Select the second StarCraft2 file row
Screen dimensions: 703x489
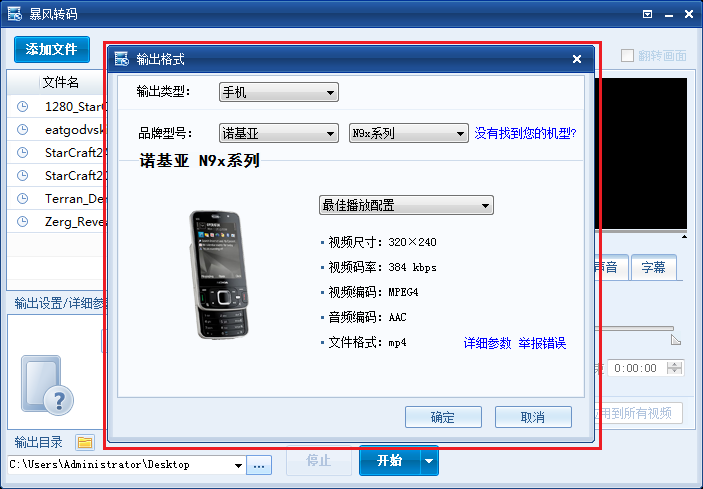56,175
